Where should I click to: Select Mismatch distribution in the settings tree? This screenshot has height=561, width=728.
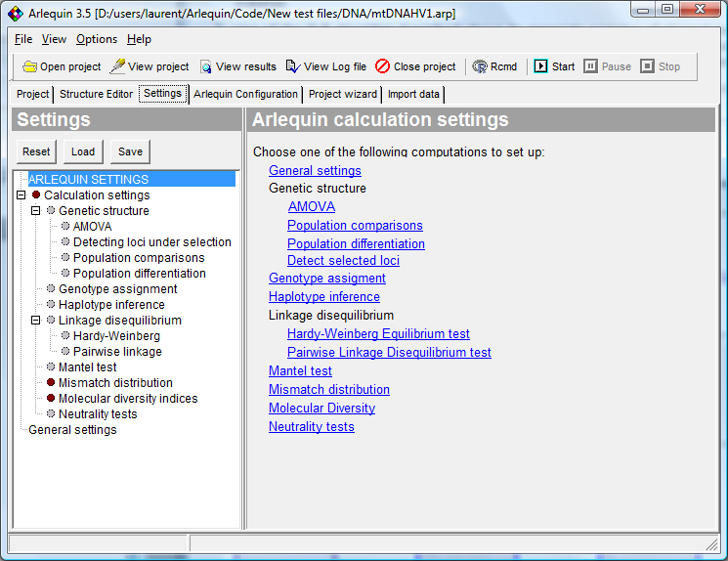point(115,383)
